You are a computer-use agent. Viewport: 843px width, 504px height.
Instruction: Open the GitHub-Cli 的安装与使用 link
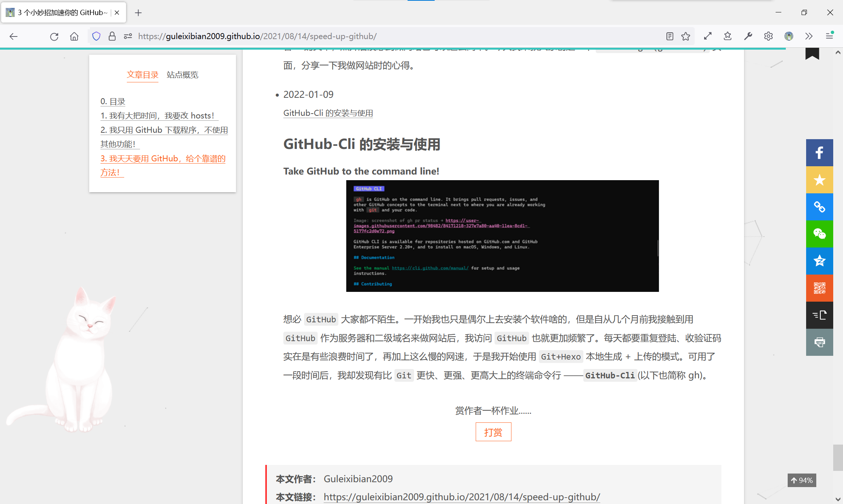pos(328,113)
